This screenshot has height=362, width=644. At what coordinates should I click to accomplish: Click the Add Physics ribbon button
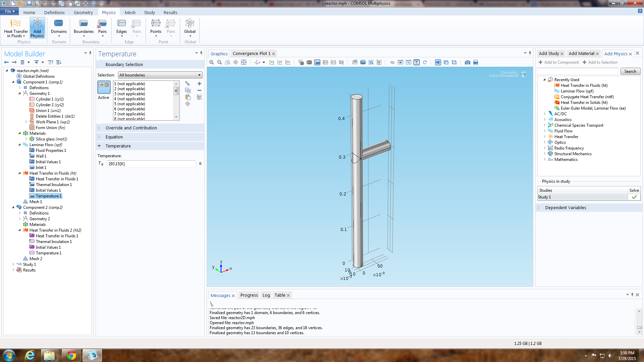37,28
